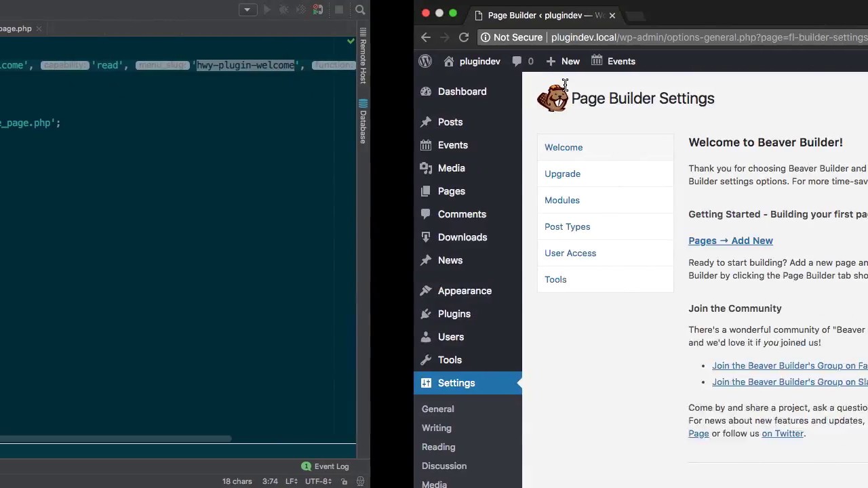Open Search Everywhere magnifier in IDE
Viewport: 868px width, 488px height.
[360, 9]
